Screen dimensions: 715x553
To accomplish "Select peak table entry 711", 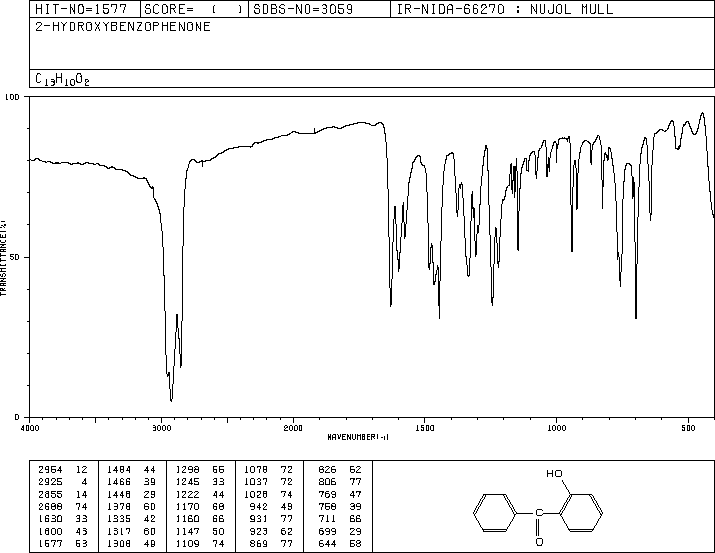I will (x=327, y=519).
